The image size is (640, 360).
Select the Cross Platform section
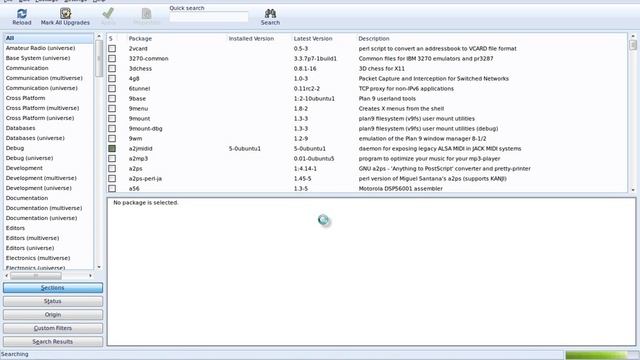click(x=25, y=98)
